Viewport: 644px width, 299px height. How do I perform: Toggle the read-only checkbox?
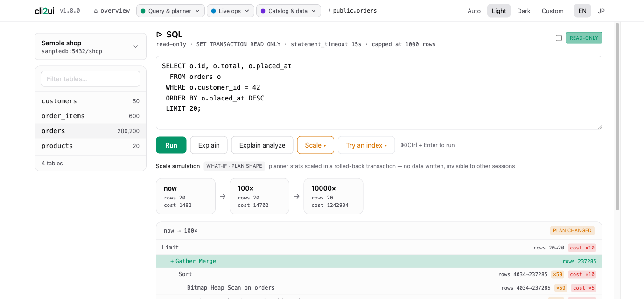pos(559,38)
